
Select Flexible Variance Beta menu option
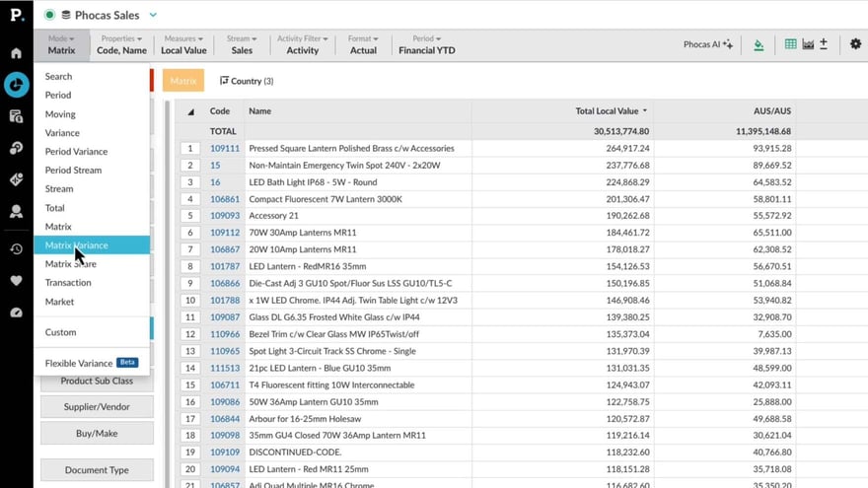pos(79,363)
